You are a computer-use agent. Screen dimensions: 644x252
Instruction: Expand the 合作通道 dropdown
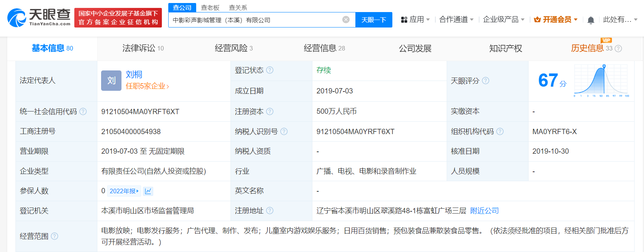point(472,20)
